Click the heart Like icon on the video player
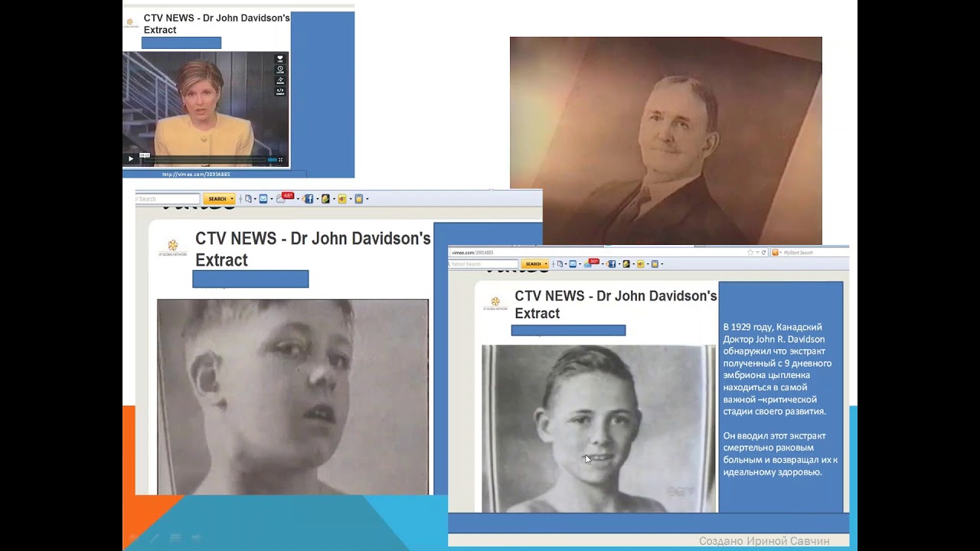The height and width of the screenshot is (551, 980). (x=280, y=58)
